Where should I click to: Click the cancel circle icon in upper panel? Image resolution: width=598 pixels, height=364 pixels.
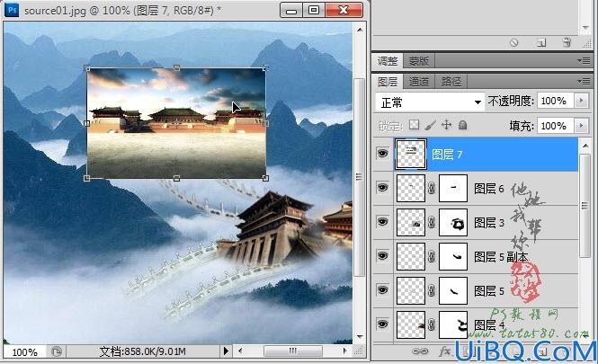pyautogui.click(x=514, y=42)
